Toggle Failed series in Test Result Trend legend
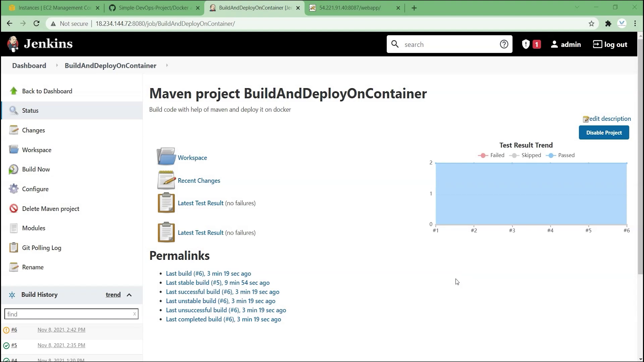This screenshot has height=362, width=644. [x=491, y=155]
